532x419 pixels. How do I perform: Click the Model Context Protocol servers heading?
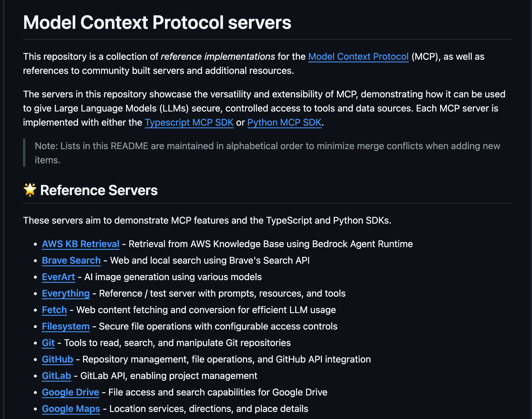point(157,23)
